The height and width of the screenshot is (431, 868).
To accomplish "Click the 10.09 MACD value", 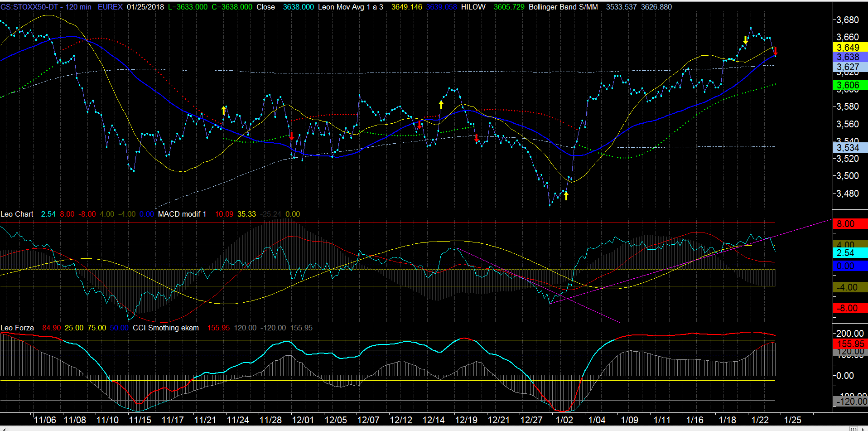I will (224, 214).
